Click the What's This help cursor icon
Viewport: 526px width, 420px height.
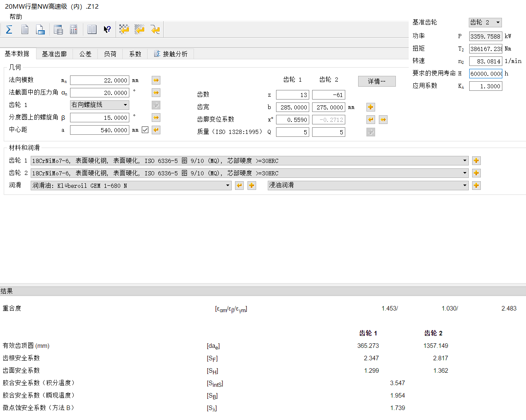pos(107,29)
